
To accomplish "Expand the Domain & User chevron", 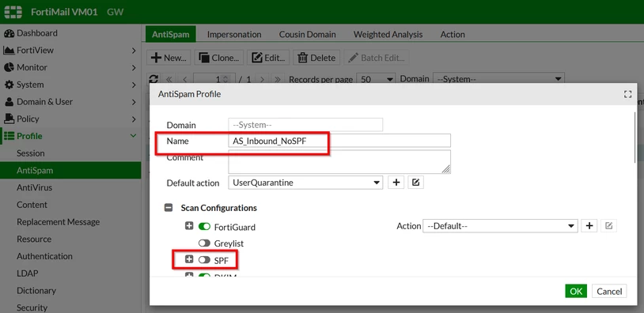I will coord(134,102).
